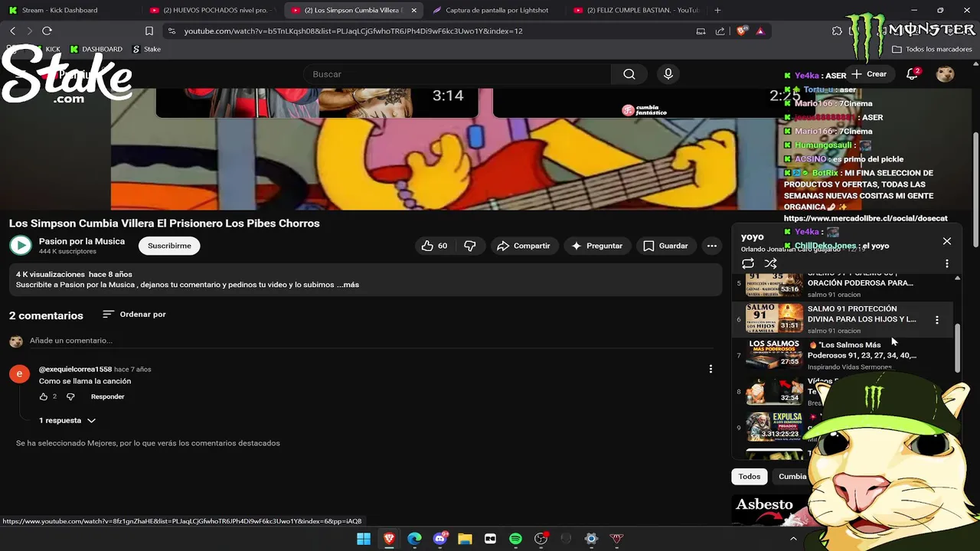Image resolution: width=980 pixels, height=551 pixels.
Task: Open Discord from the taskbar
Action: point(440,539)
